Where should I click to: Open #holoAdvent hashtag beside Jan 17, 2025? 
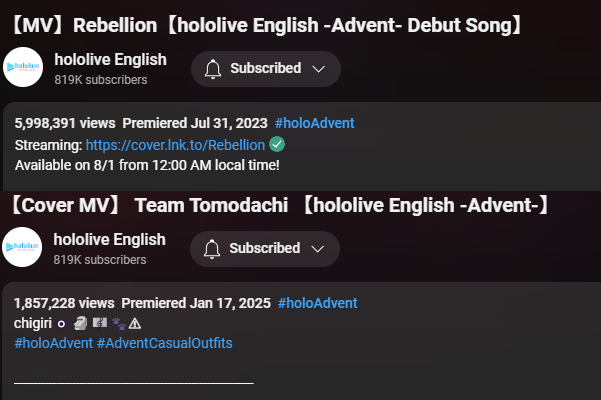coord(317,303)
